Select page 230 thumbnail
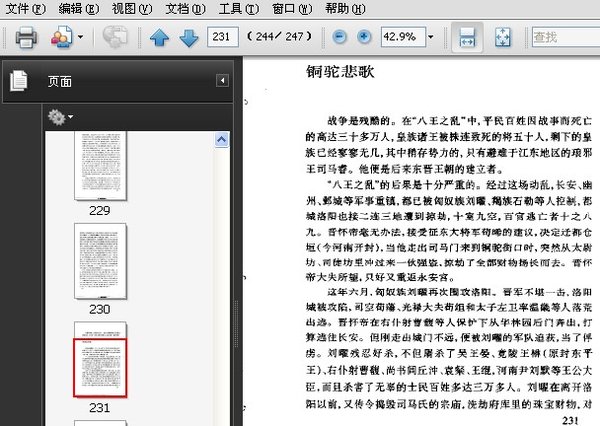This screenshot has height=426, width=600. (100, 261)
